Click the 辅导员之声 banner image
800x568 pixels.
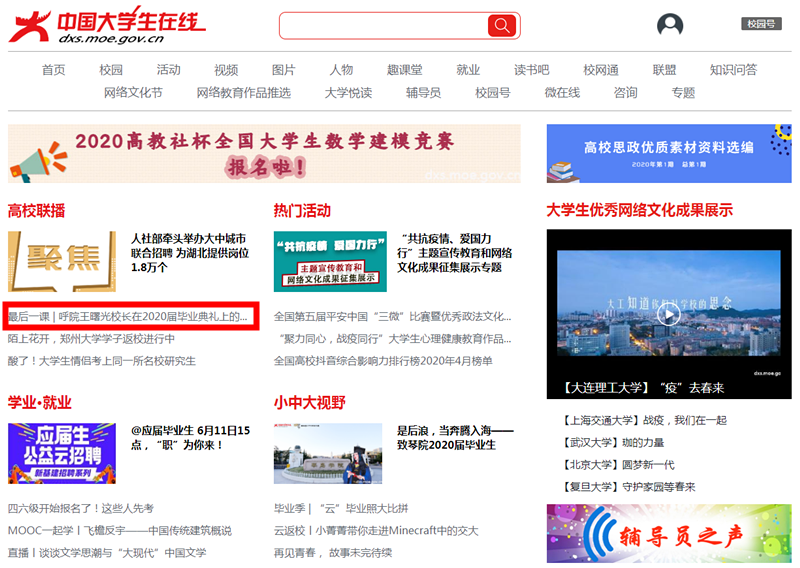click(668, 533)
